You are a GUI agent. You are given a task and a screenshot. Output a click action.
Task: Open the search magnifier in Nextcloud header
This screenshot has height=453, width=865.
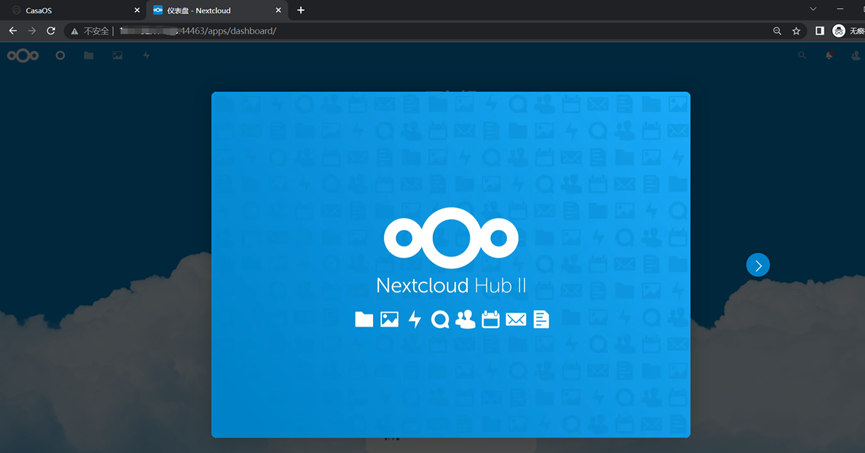802,55
